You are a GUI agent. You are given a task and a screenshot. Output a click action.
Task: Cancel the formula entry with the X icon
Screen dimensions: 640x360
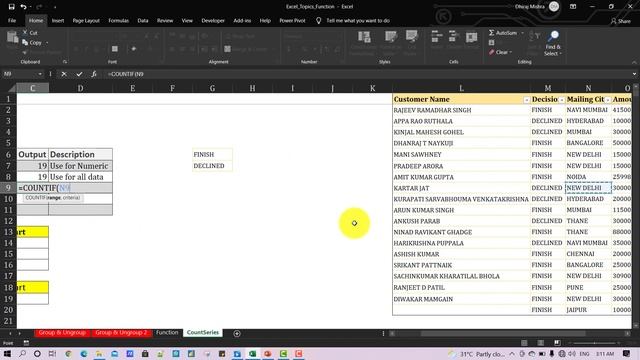tap(64, 74)
